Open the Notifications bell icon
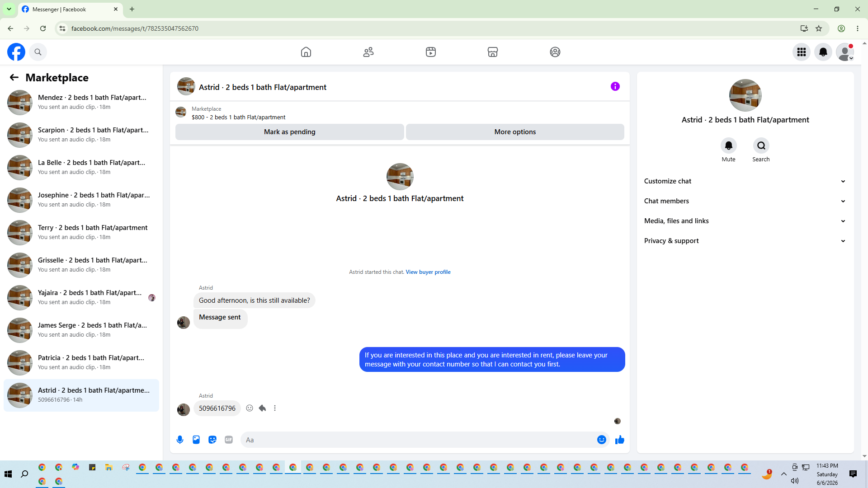Image resolution: width=868 pixels, height=488 pixels. (823, 52)
